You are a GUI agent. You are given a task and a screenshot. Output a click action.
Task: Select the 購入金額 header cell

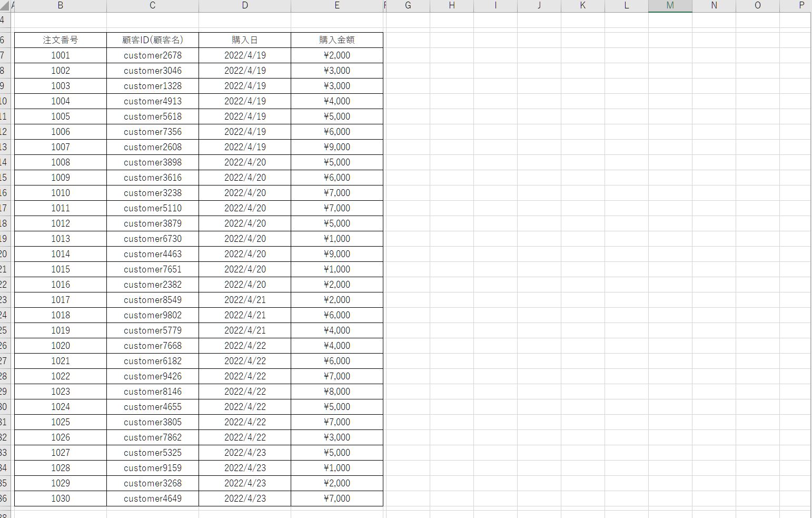point(337,40)
